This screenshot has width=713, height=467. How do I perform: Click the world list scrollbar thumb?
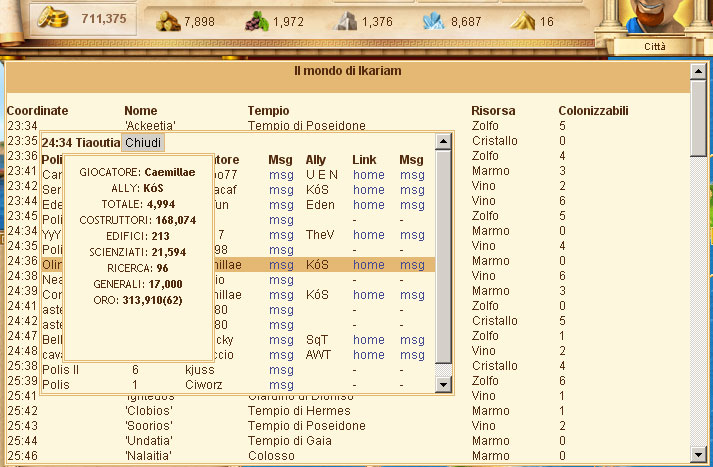click(x=698, y=118)
